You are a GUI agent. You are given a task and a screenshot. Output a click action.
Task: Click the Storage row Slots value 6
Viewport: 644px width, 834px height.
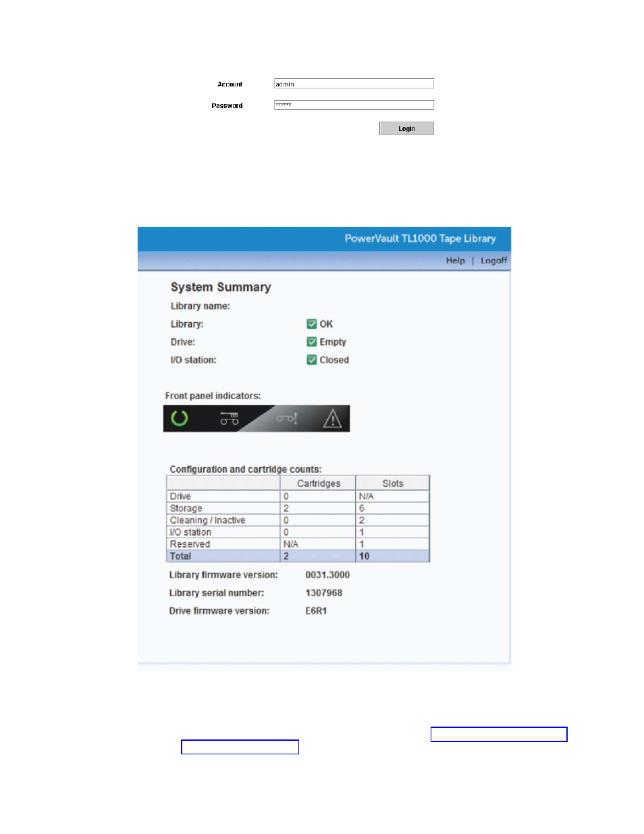click(362, 509)
